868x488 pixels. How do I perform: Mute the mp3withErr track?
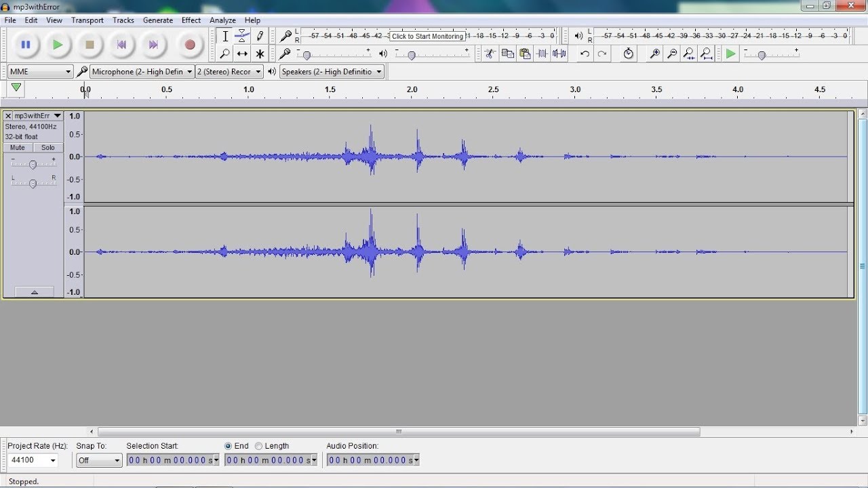tap(18, 148)
